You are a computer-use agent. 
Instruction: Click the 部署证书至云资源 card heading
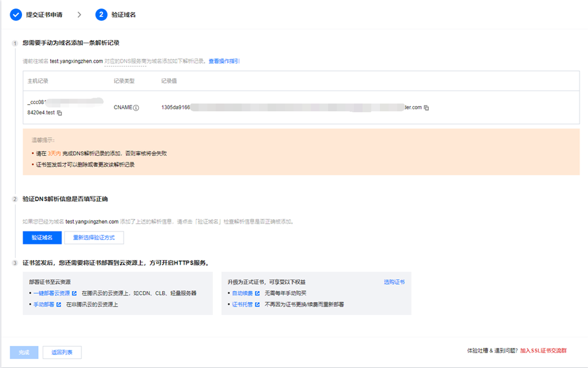tap(50, 282)
